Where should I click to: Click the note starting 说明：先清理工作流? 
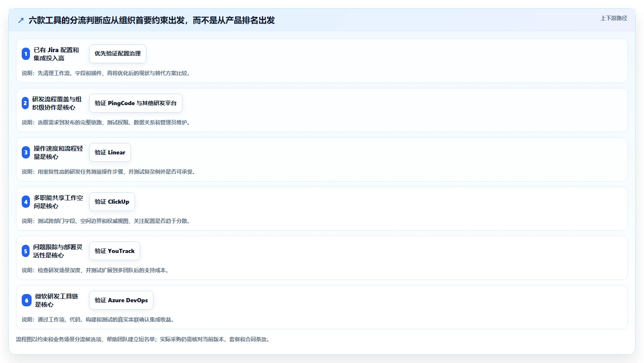[106, 73]
